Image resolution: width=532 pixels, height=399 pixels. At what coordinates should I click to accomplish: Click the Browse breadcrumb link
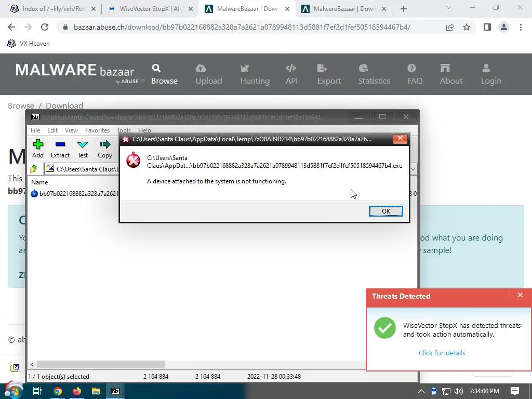pyautogui.click(x=21, y=105)
